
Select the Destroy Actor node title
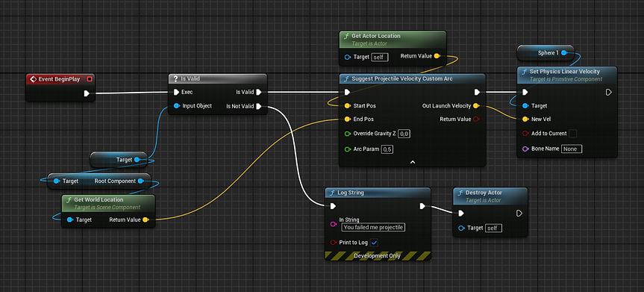(x=484, y=193)
